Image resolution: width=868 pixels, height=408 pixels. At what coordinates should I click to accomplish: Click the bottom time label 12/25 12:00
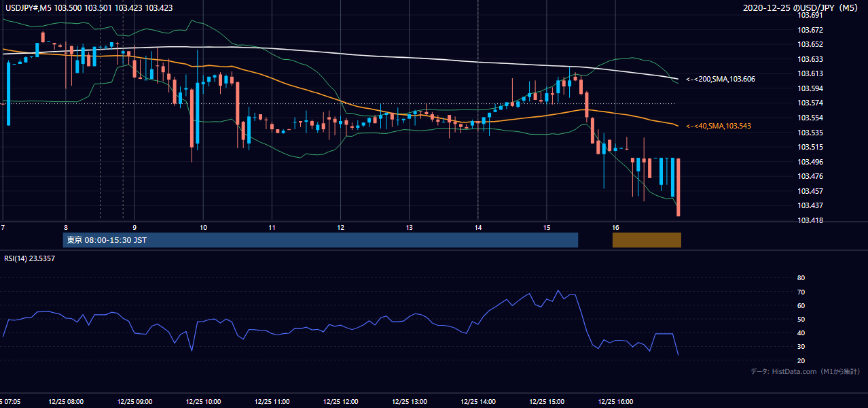(340, 402)
